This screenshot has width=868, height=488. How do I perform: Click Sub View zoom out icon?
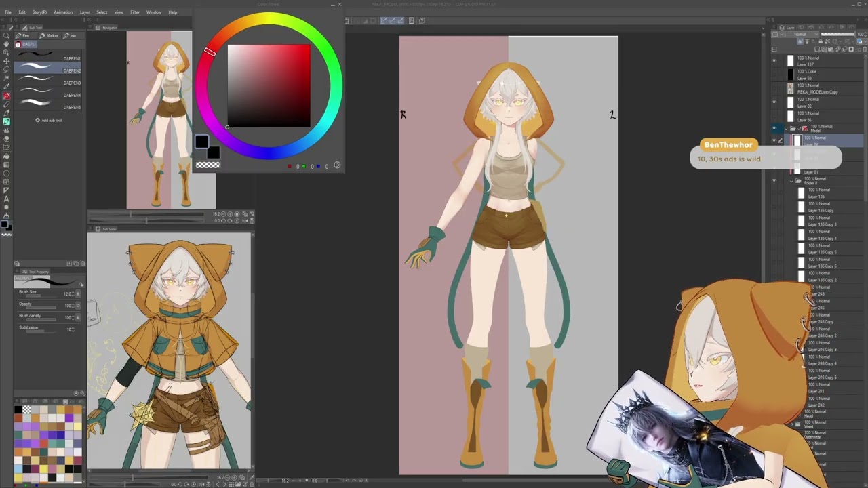227,477
